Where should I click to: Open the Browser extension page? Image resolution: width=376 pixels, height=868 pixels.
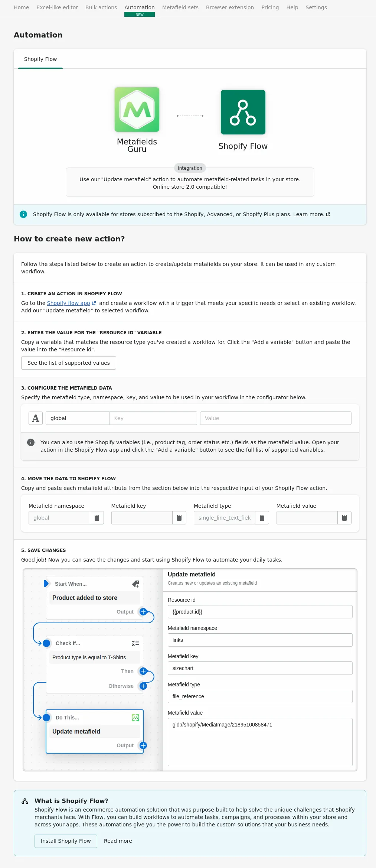coord(230,7)
